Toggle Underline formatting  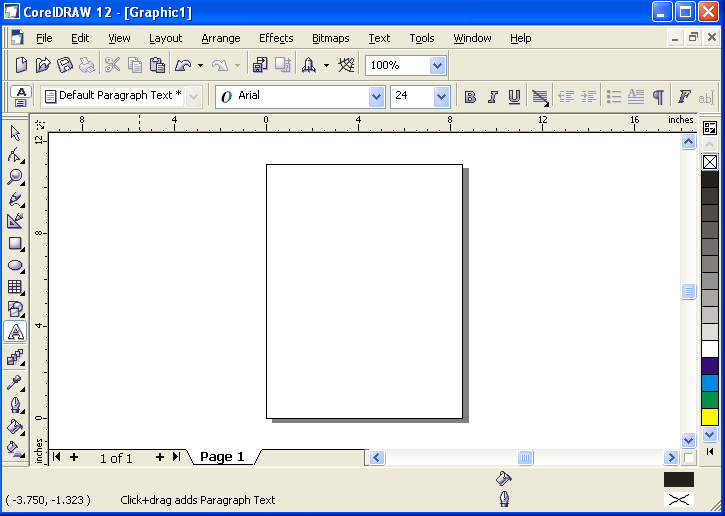(x=514, y=97)
